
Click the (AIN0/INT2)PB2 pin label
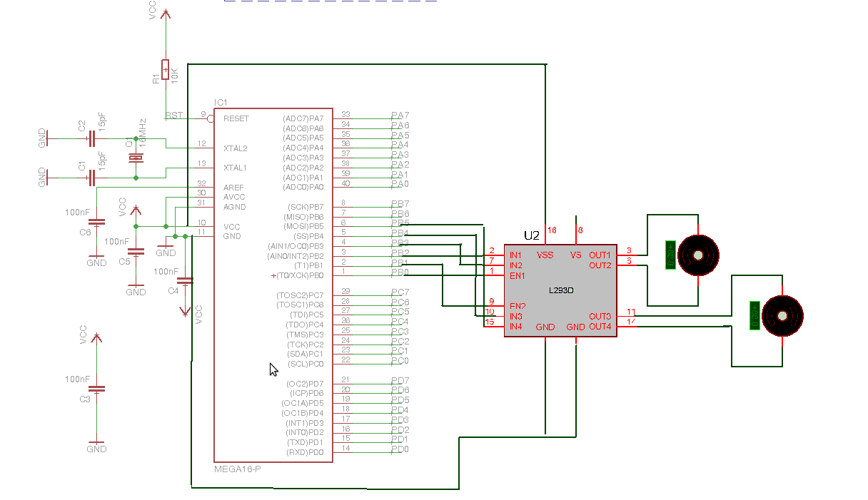[x=296, y=256]
